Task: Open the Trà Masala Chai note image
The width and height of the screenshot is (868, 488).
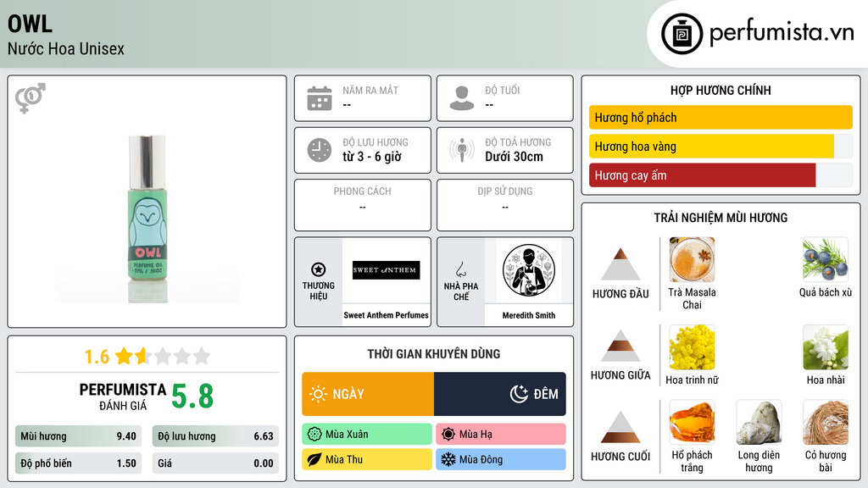Action: pos(692,259)
